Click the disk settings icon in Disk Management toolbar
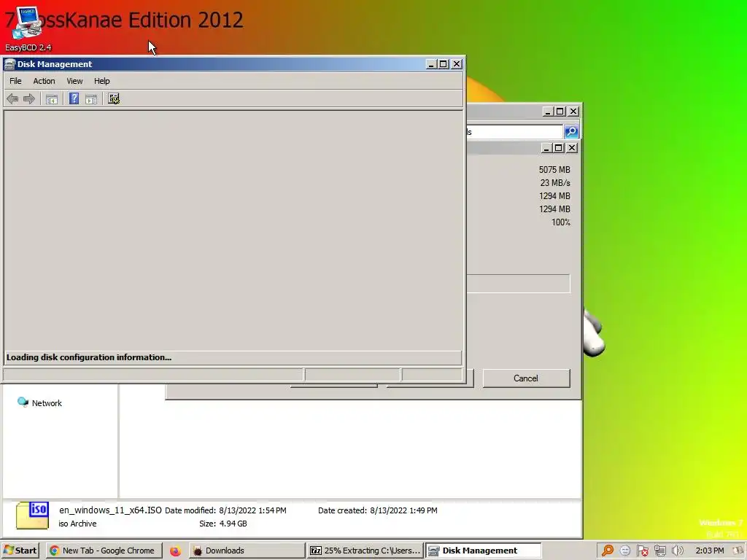747x560 pixels. pyautogui.click(x=113, y=98)
